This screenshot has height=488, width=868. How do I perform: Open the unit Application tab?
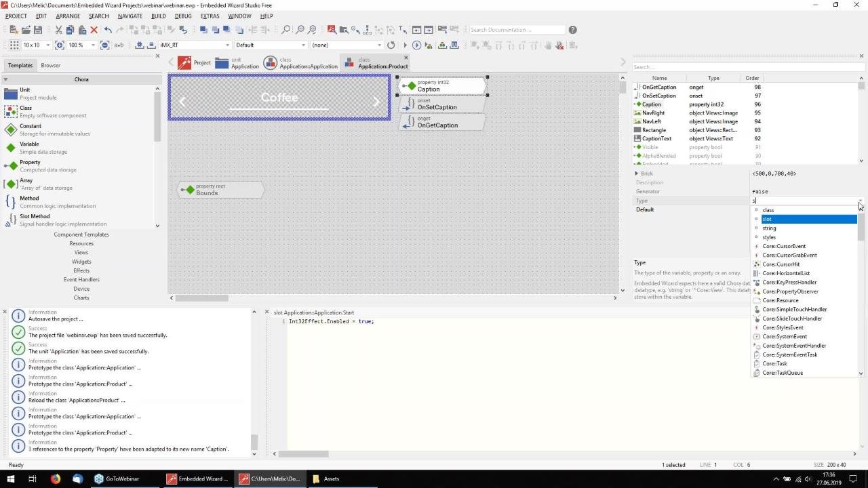click(x=237, y=63)
